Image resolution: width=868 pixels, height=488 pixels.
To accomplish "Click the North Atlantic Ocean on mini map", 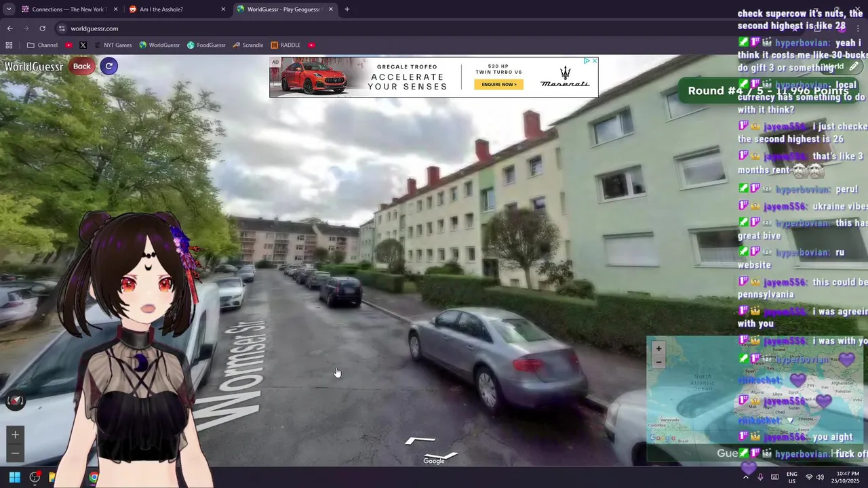I will (703, 382).
